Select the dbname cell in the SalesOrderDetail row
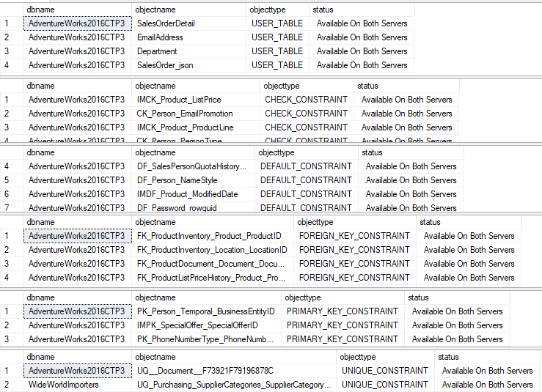Image resolution: width=542 pixels, height=392 pixels. [78, 23]
